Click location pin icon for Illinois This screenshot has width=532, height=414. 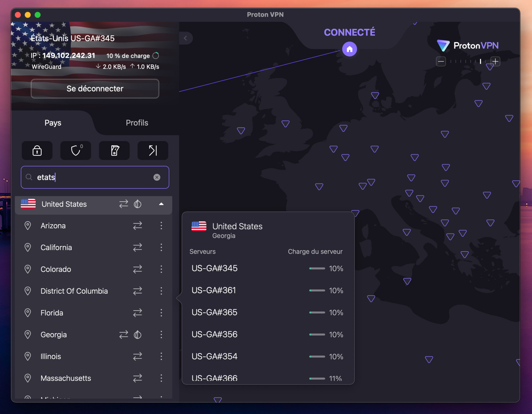pos(28,356)
